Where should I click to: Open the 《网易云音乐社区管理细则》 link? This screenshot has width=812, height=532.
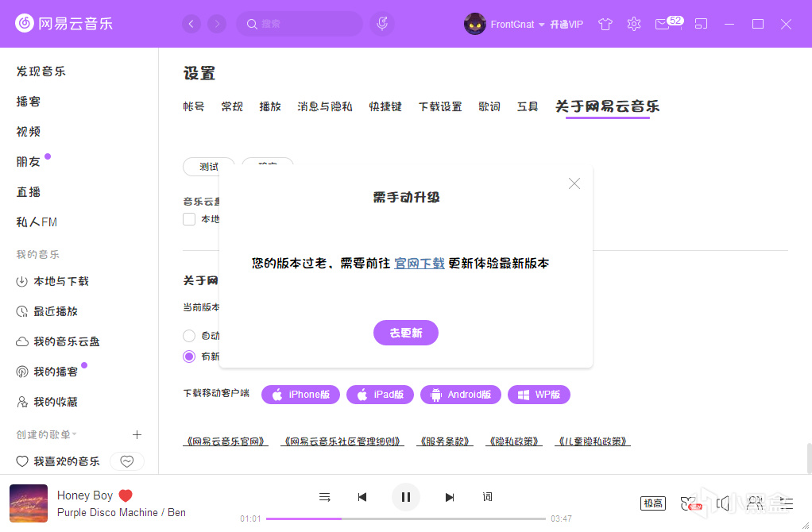(342, 441)
